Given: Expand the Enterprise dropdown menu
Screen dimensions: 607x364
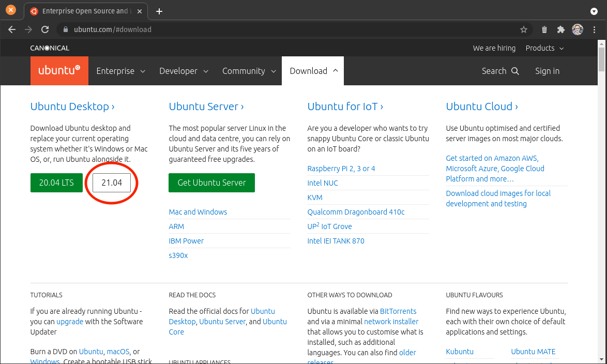Looking at the screenshot, I should click(120, 71).
